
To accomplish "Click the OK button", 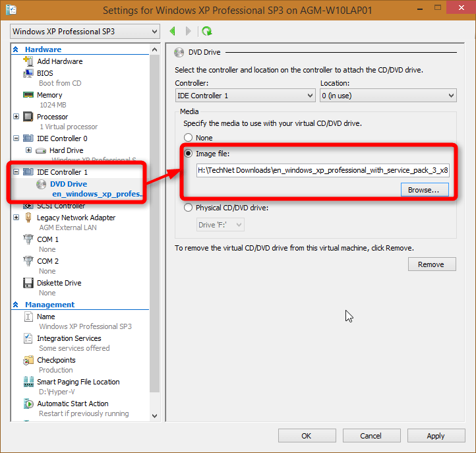I will pyautogui.click(x=307, y=436).
